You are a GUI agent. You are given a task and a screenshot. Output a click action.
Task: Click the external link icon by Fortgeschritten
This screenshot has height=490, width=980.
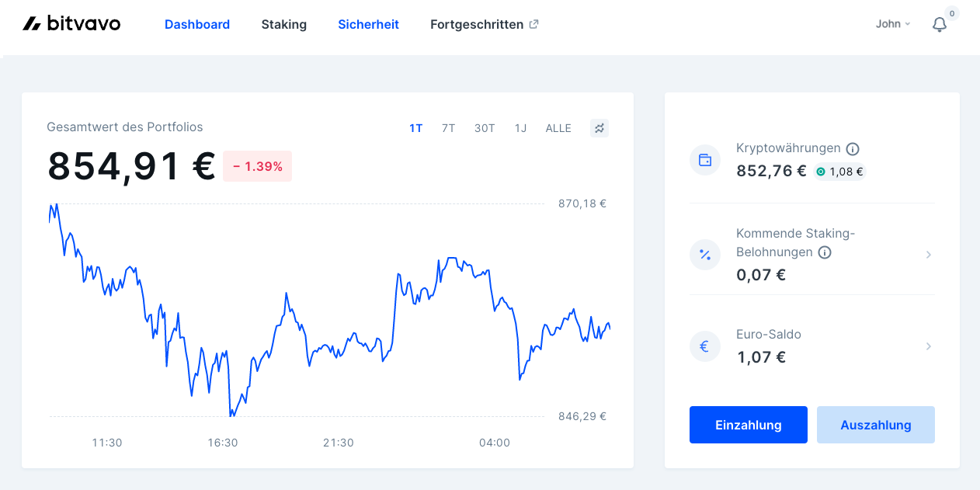(x=533, y=24)
